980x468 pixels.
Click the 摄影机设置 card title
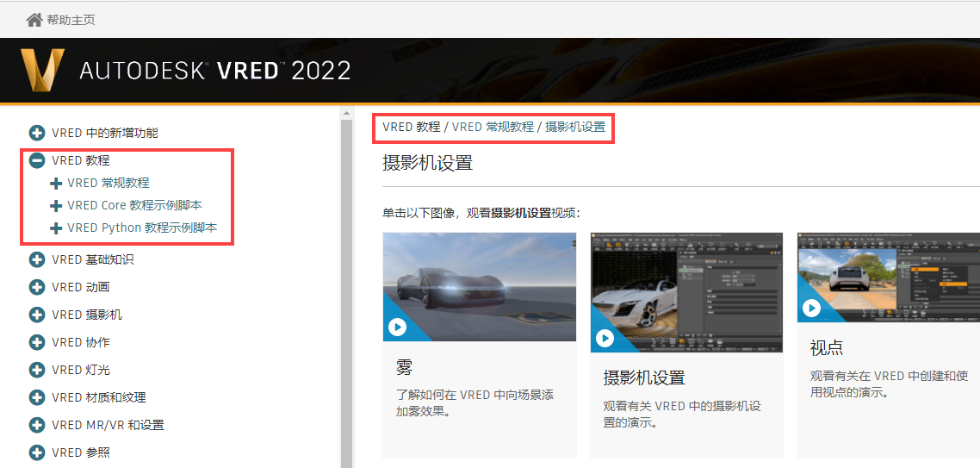(x=644, y=378)
